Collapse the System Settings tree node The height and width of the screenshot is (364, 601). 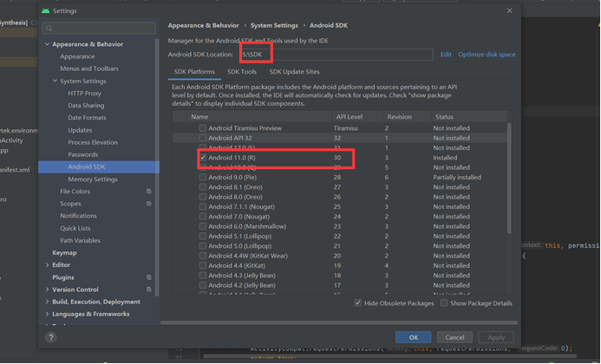point(56,81)
